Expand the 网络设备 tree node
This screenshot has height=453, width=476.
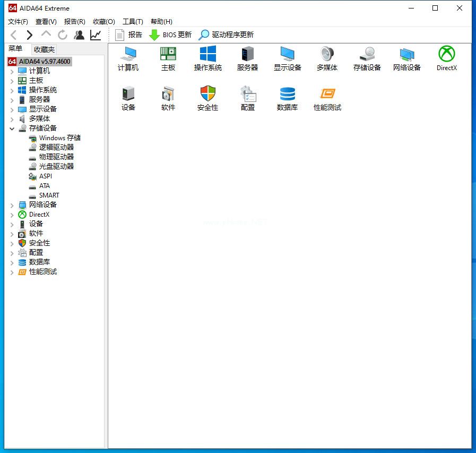tap(12, 205)
